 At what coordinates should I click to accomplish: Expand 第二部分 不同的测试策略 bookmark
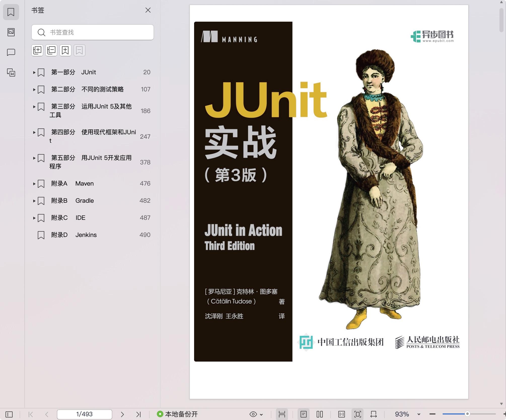(x=34, y=90)
